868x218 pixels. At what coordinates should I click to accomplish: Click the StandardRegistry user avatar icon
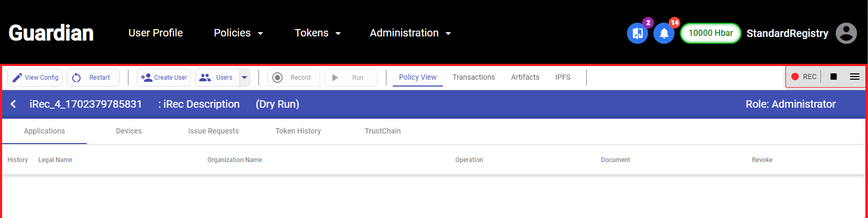[x=846, y=33]
